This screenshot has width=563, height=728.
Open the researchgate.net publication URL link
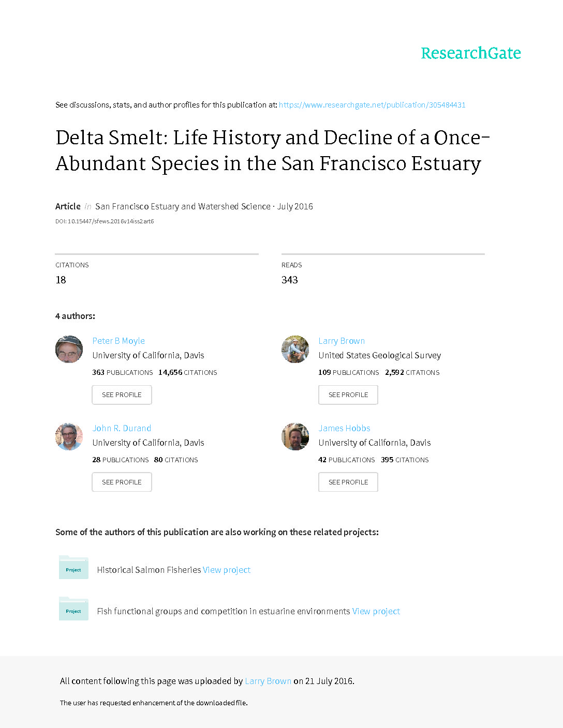pos(372,105)
